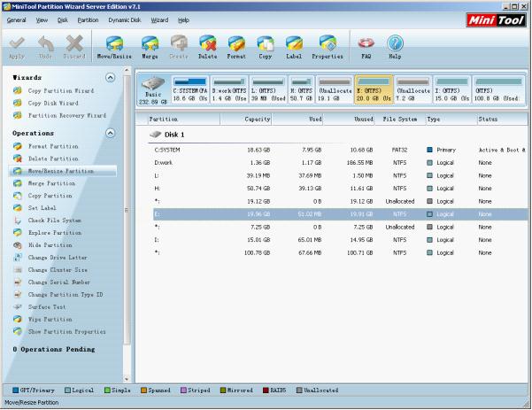Screen dimensions: 532x410
Task: Select the D:work partition row
Action: [340, 163]
